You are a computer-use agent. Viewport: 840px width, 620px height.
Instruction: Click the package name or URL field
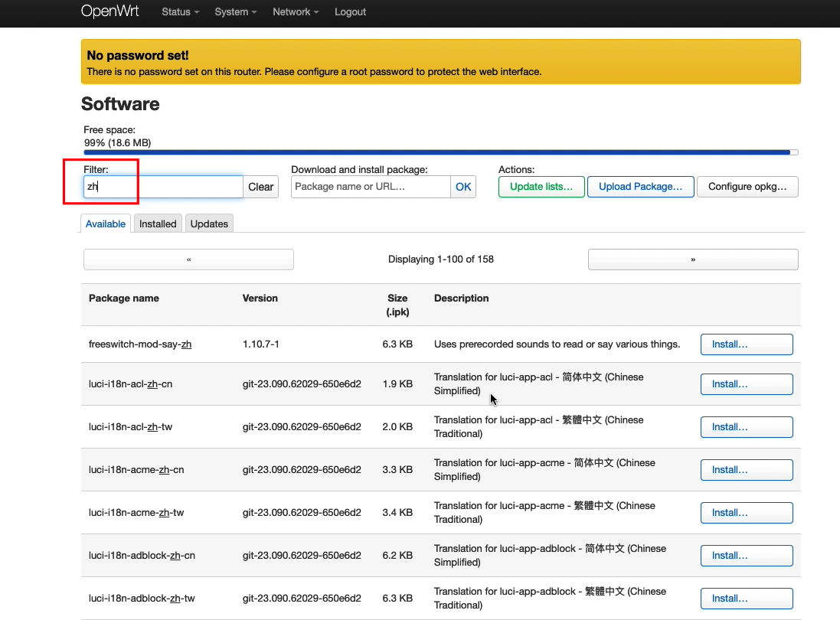371,187
